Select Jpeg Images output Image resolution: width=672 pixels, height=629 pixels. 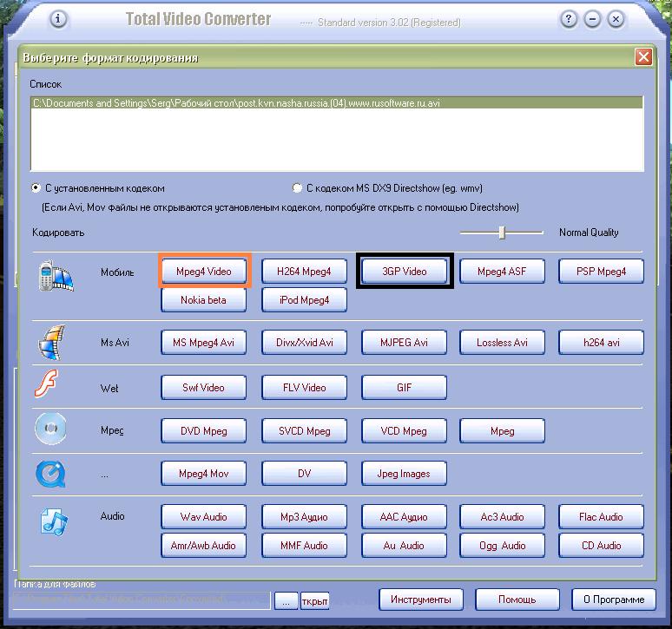pyautogui.click(x=404, y=473)
